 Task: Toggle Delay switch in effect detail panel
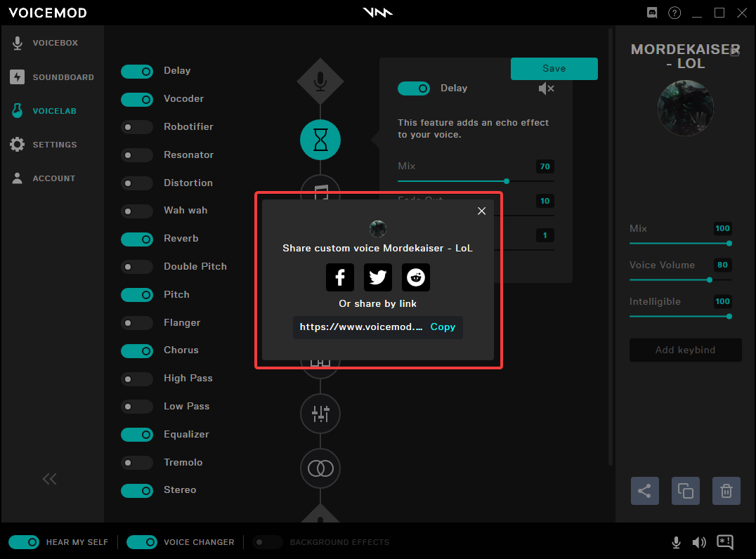point(414,88)
